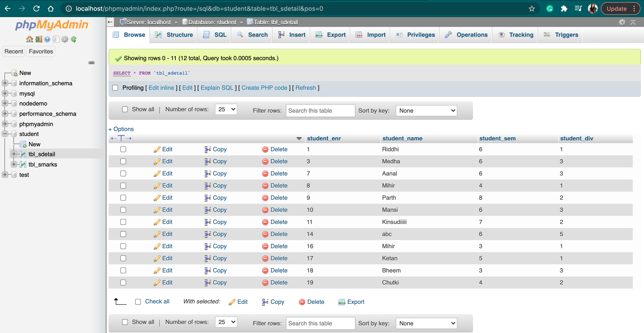Click the green reload navigation panel icon
Image resolution: width=644 pixels, height=333 pixels.
tap(74, 39)
